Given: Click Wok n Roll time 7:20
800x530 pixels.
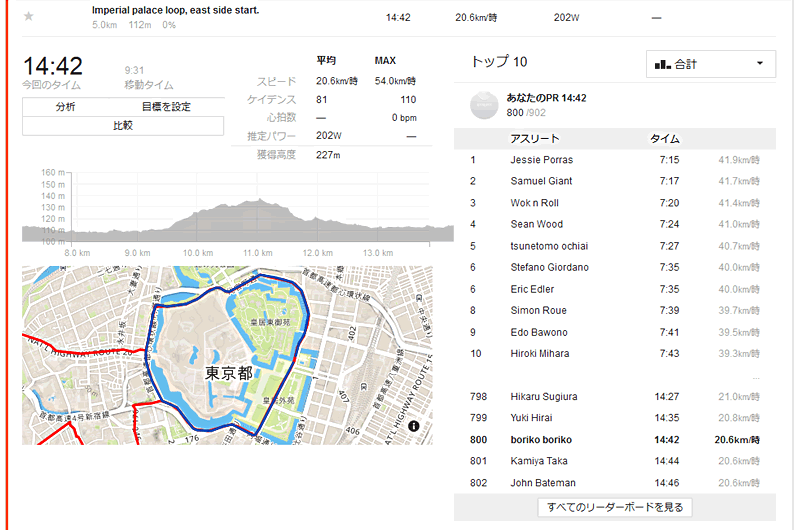Looking at the screenshot, I should 669,203.
